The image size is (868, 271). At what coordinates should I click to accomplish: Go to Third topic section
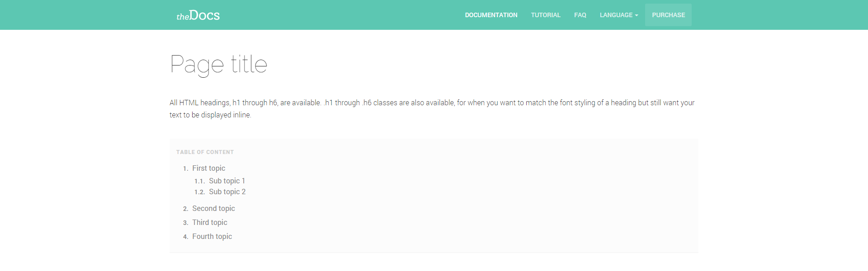pos(209,222)
